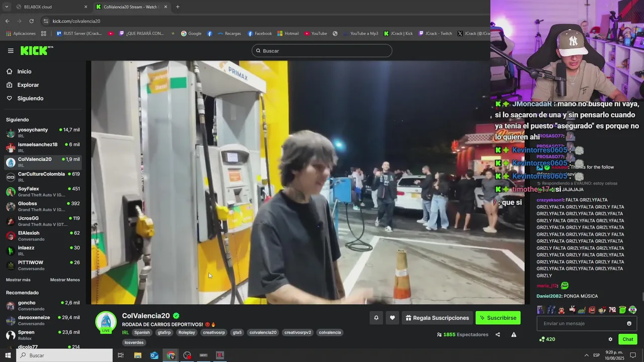Viewport: 644px width, 362px height.
Task: Open the hamburger menu next to Kick logo
Action: tap(11, 51)
